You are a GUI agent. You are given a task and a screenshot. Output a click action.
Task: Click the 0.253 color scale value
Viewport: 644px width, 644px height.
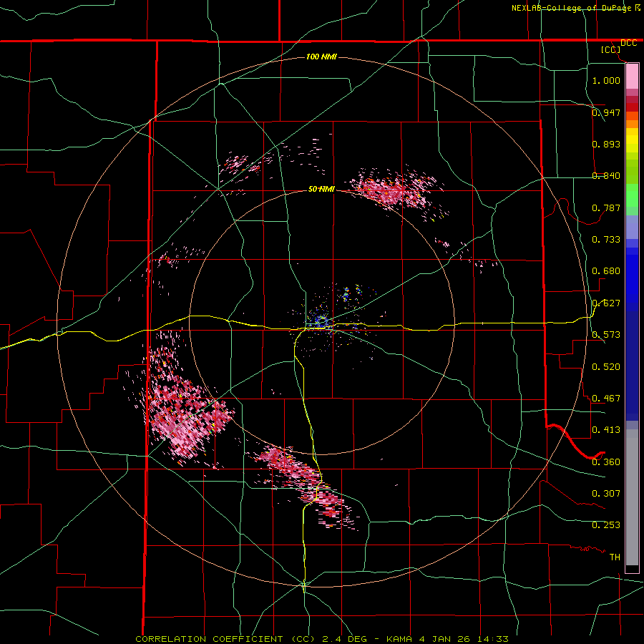(x=606, y=525)
